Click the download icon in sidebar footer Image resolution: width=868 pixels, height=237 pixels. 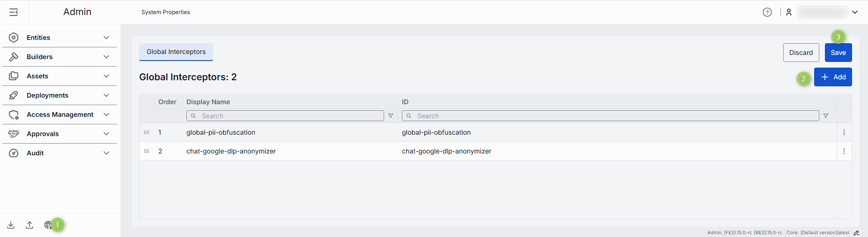pyautogui.click(x=11, y=225)
